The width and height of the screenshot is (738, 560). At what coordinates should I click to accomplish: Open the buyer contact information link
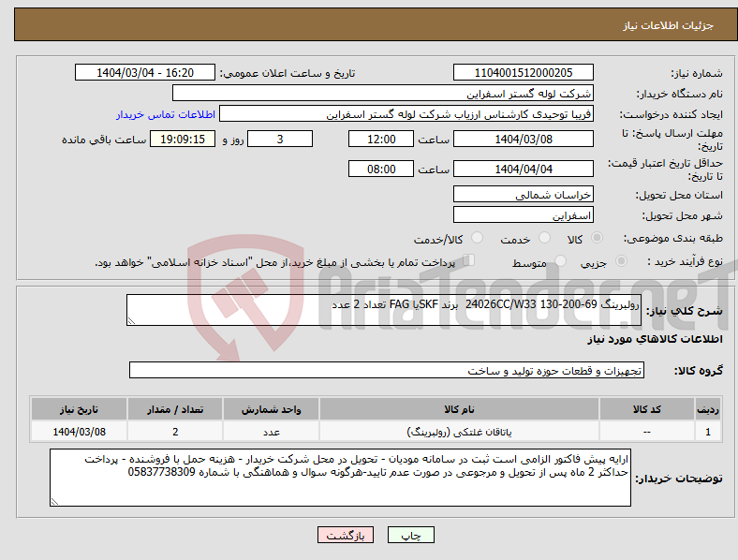tap(166, 114)
